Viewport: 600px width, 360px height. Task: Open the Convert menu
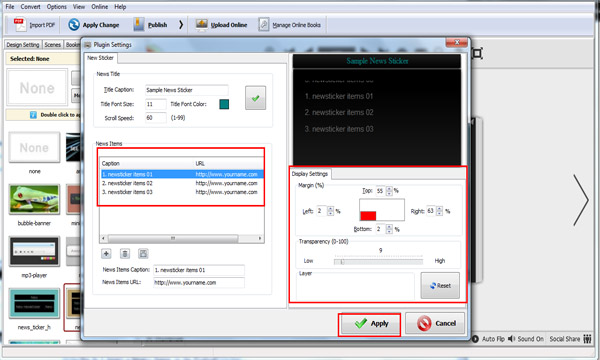30,7
